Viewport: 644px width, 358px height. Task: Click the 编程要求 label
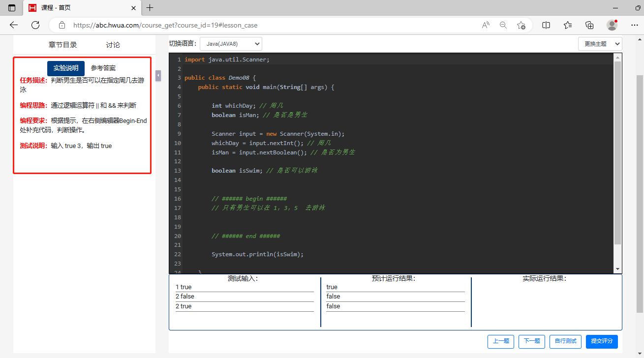[x=33, y=120]
